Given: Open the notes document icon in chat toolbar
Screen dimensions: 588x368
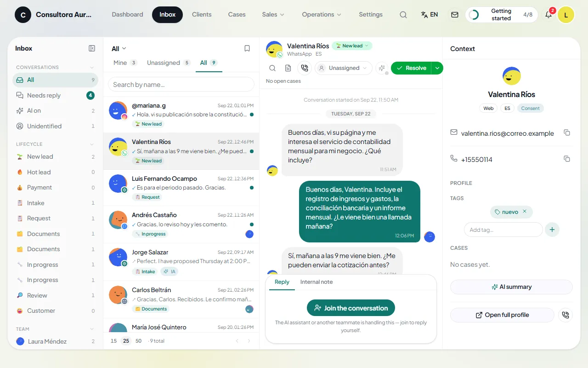Looking at the screenshot, I should point(288,68).
